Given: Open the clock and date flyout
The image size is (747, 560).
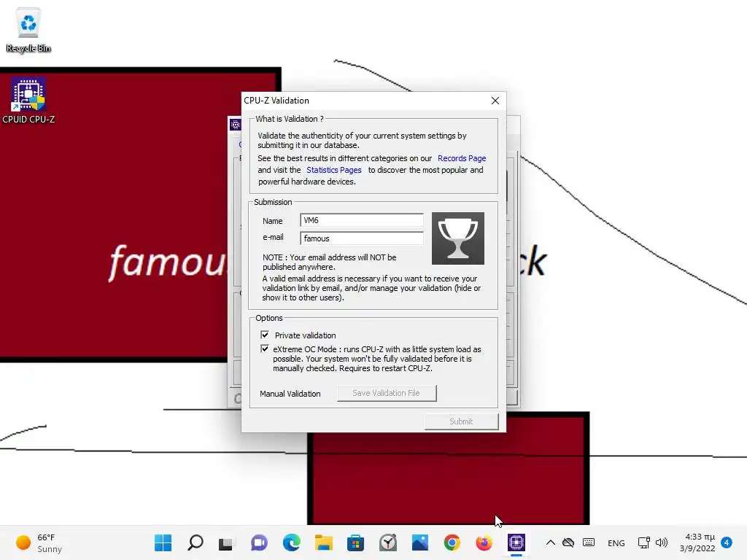Looking at the screenshot, I should tap(697, 542).
